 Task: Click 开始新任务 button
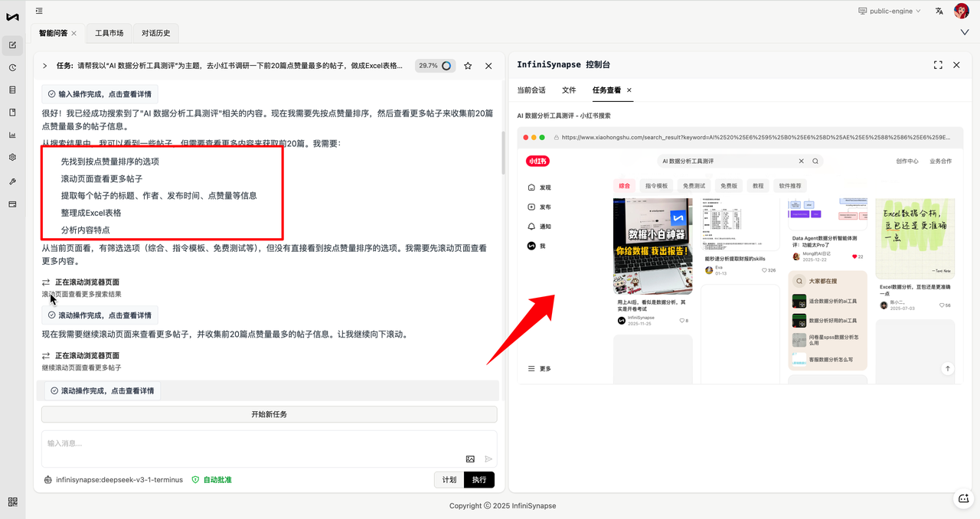[269, 414]
